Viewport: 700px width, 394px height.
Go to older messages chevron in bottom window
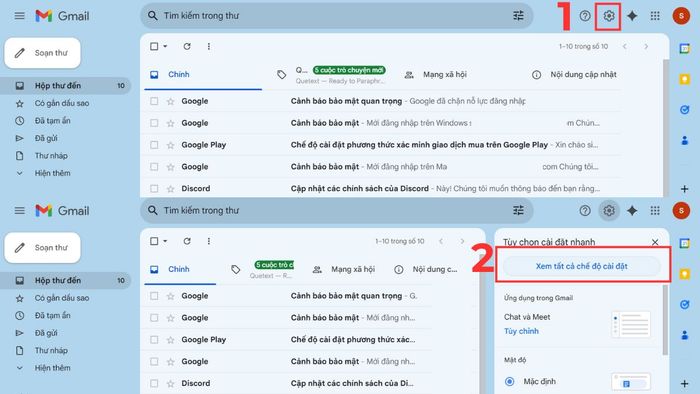462,241
